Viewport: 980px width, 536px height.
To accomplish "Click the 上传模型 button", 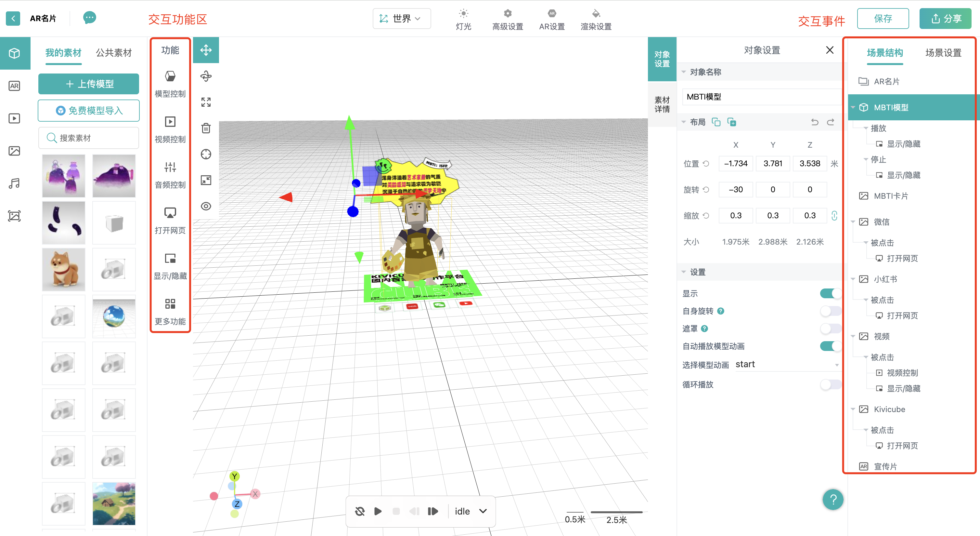I will (88, 84).
